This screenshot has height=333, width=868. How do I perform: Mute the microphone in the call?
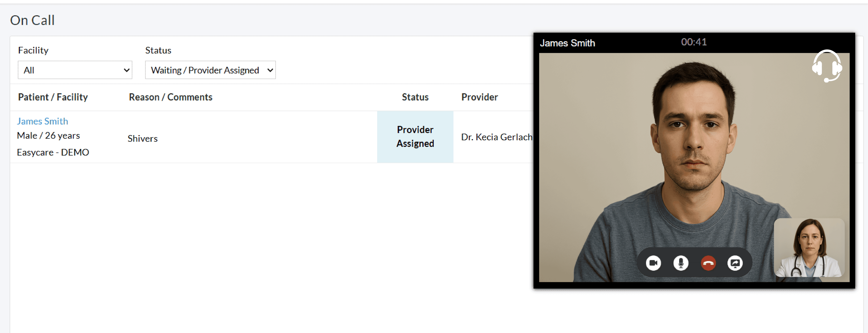point(681,263)
